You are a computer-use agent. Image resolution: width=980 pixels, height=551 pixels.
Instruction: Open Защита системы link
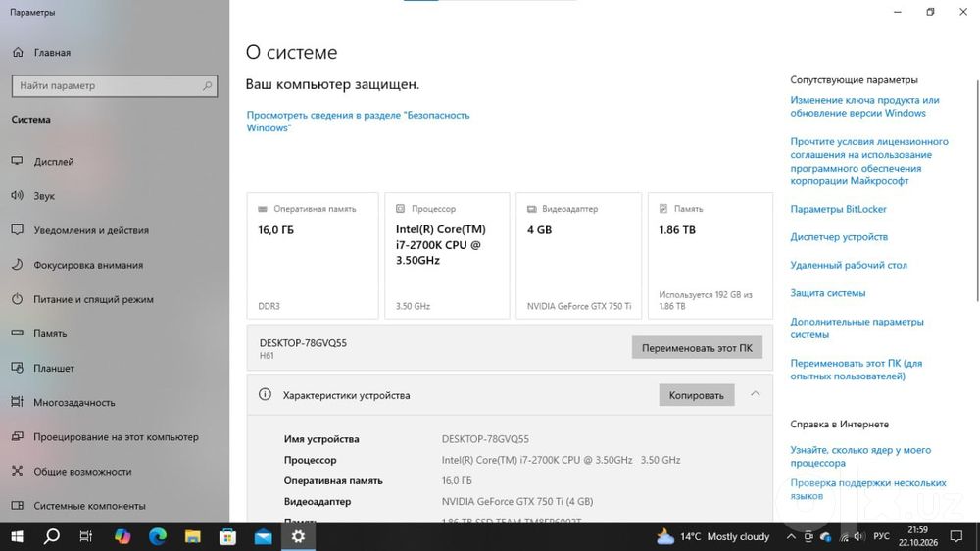[827, 293]
